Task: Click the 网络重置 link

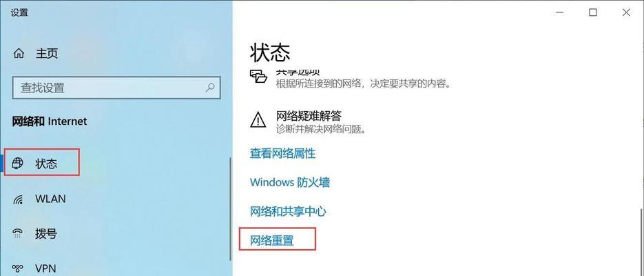Action: click(x=272, y=240)
